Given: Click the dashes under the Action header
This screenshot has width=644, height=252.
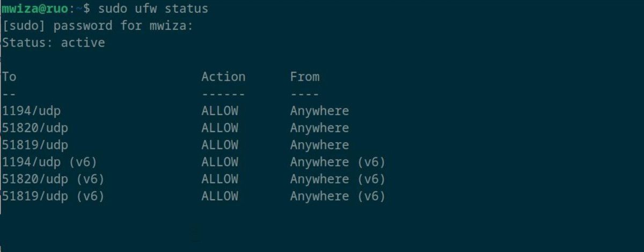Looking at the screenshot, I should click(x=223, y=94).
